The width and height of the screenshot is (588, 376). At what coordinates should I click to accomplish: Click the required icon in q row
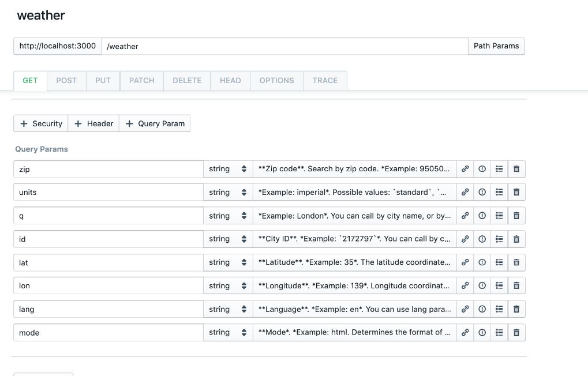coord(482,216)
